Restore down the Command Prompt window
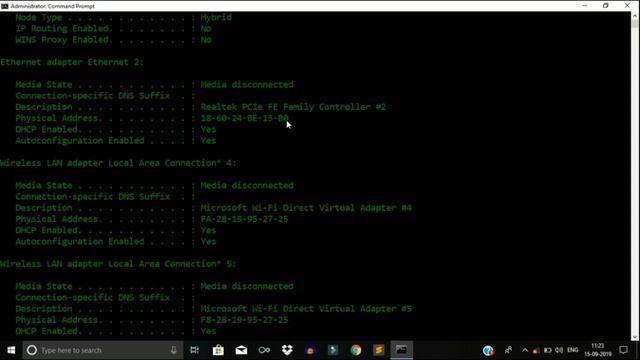640x360 pixels. tap(606, 6)
